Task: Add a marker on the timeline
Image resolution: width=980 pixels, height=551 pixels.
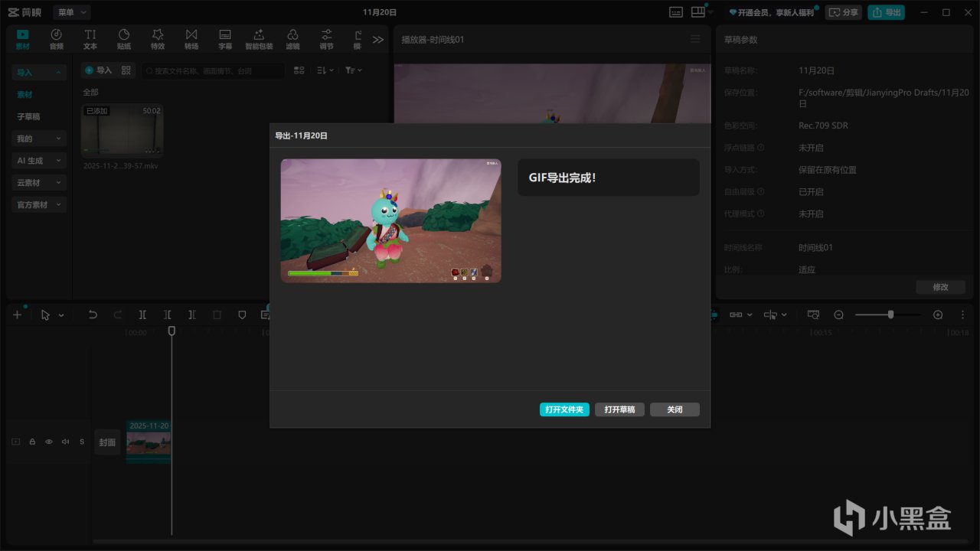Action: pyautogui.click(x=242, y=315)
